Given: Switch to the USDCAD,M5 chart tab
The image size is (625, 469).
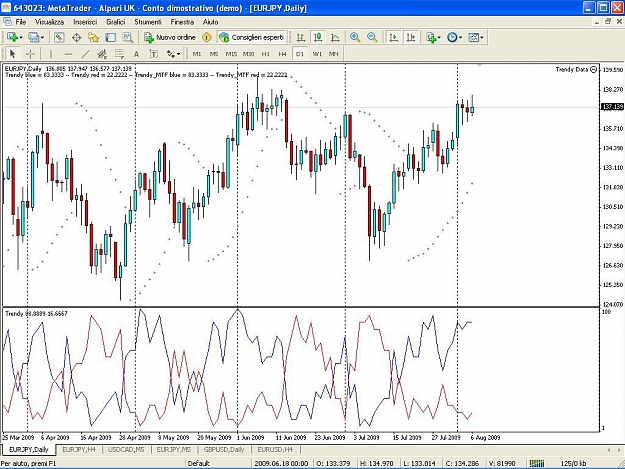Looking at the screenshot, I should pos(126,449).
